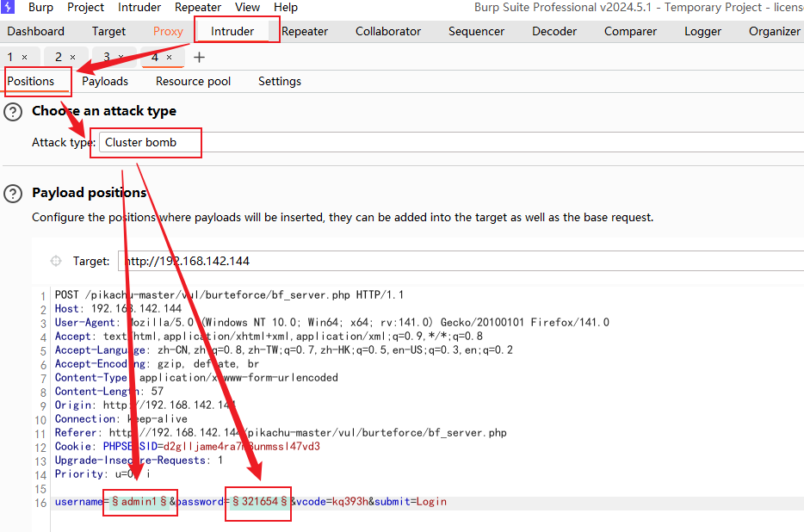Select Intruder attack tab 4
The image size is (804, 532).
[x=155, y=57]
